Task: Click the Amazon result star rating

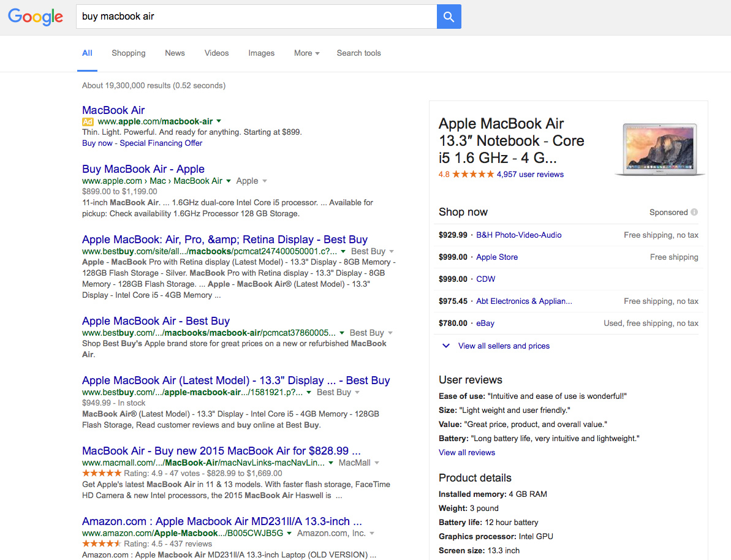Action: click(102, 543)
